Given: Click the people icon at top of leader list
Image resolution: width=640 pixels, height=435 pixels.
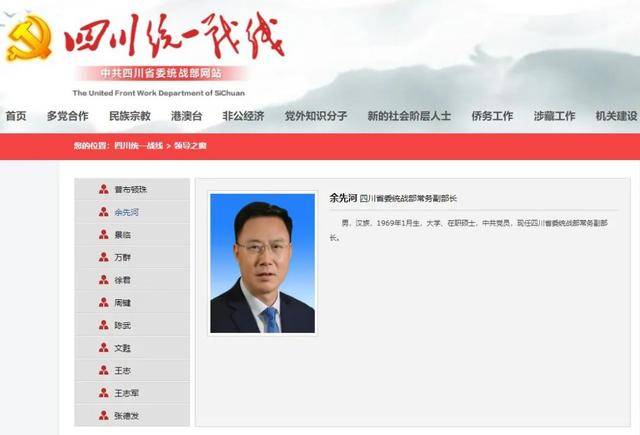Looking at the screenshot, I should 104,189.
